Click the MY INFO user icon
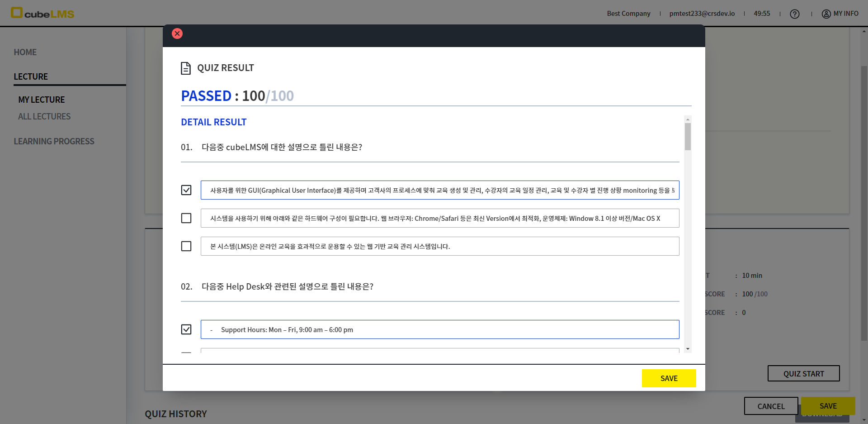The width and height of the screenshot is (868, 424). pyautogui.click(x=826, y=14)
